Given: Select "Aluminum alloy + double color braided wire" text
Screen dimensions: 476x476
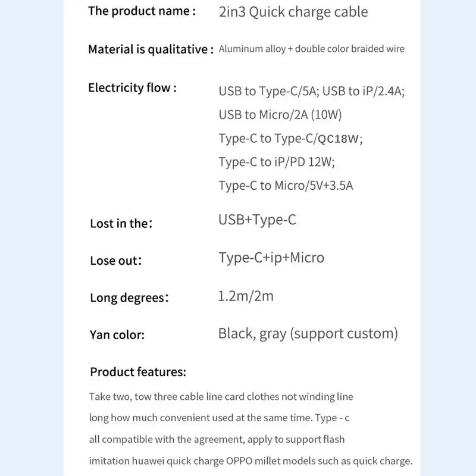Looking at the screenshot, I should point(311,49).
